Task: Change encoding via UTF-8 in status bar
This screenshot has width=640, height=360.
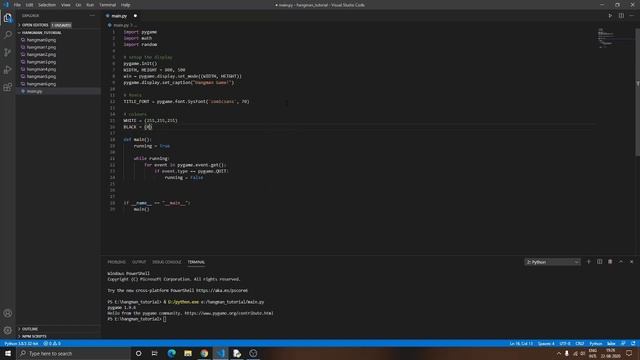Action: (x=565, y=344)
